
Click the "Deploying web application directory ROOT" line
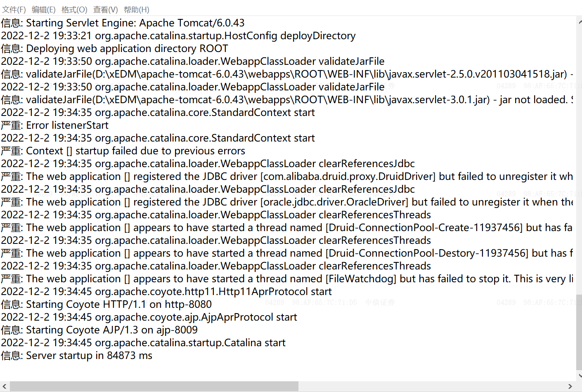(127, 49)
